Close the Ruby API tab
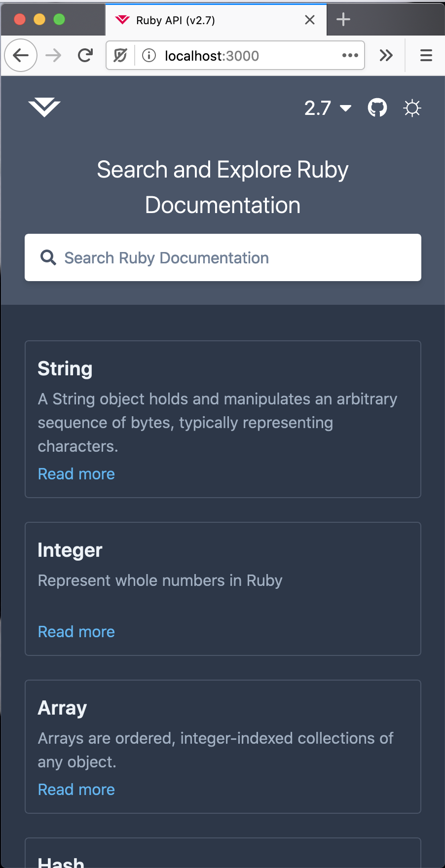The width and height of the screenshot is (445, 868). 310,20
